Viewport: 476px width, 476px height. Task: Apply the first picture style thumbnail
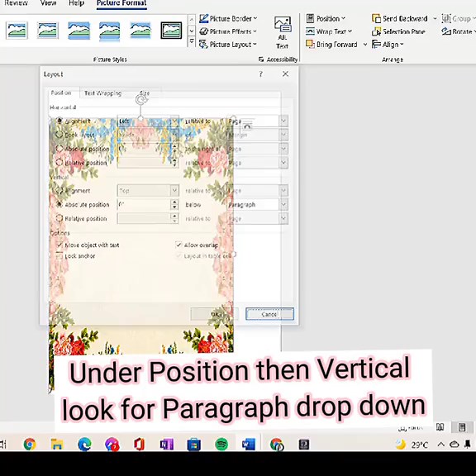(17, 30)
